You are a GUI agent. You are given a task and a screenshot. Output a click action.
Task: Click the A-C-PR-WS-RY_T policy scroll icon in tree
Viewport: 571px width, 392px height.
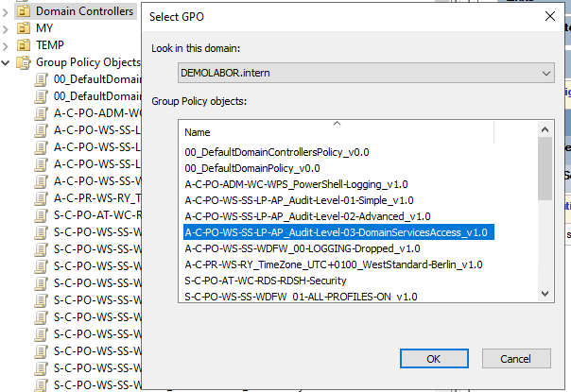tap(41, 198)
